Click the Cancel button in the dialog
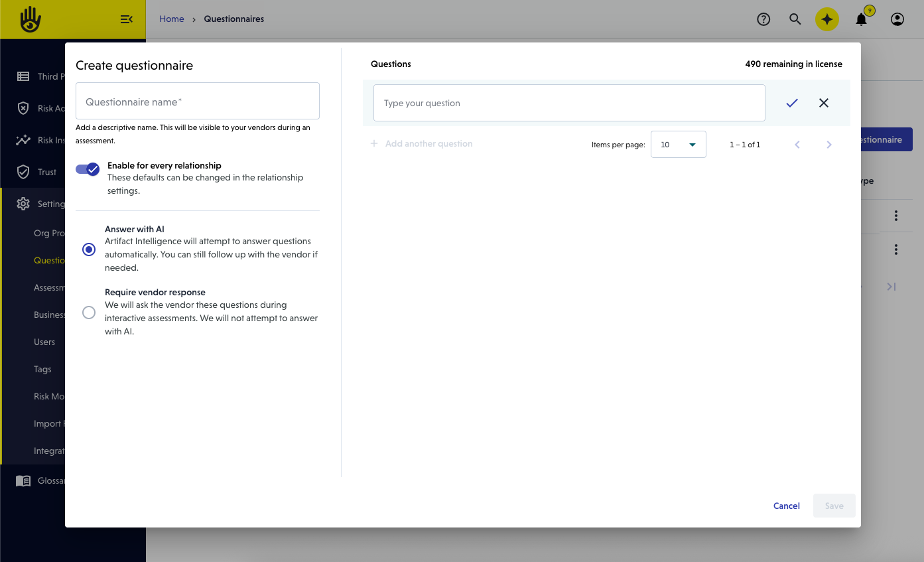The width and height of the screenshot is (924, 562). (x=787, y=506)
